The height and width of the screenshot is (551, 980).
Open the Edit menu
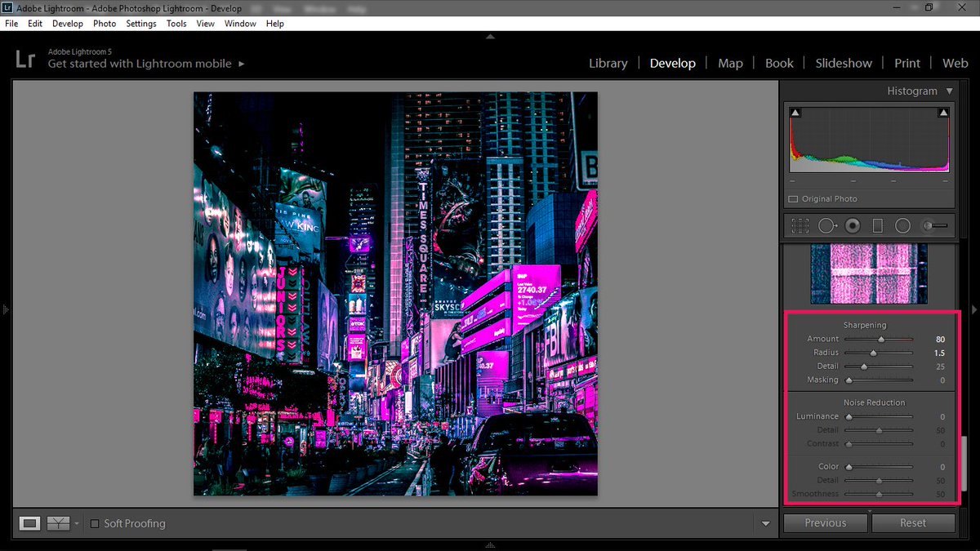pyautogui.click(x=35, y=24)
